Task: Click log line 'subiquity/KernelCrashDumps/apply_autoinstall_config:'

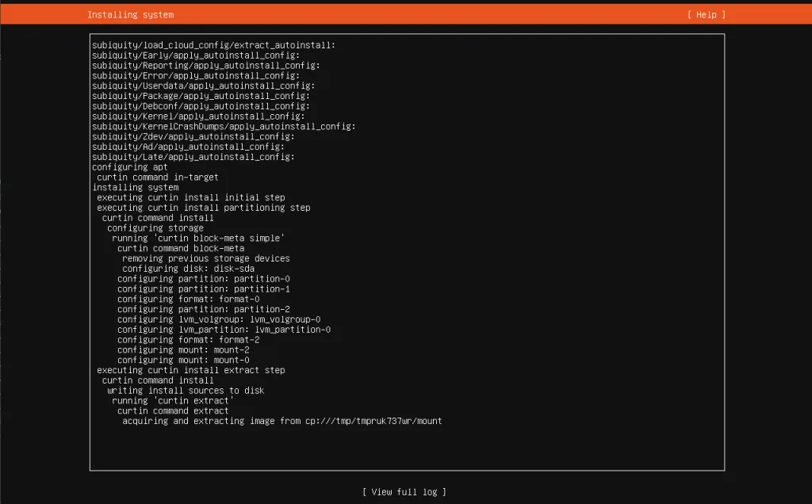Action: pyautogui.click(x=224, y=126)
